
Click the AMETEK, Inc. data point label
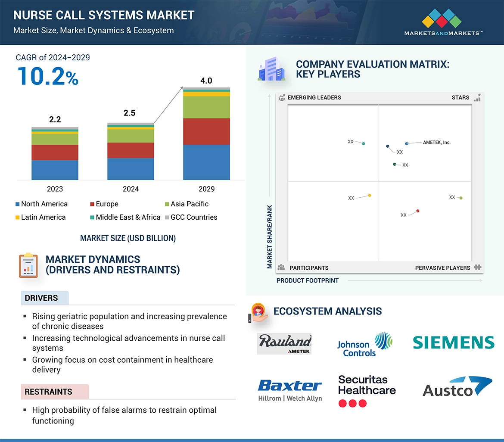tap(437, 142)
